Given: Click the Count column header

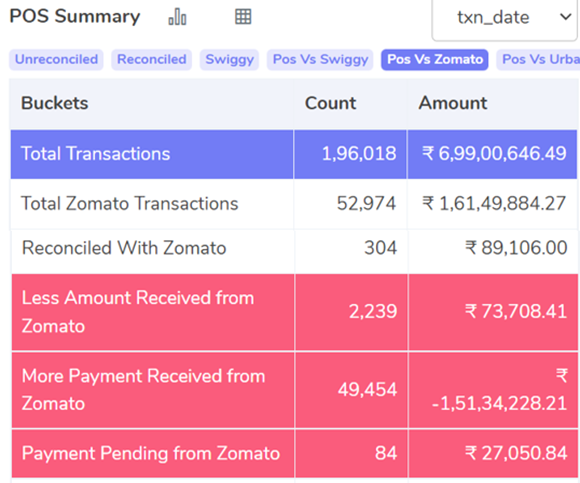Looking at the screenshot, I should [x=330, y=103].
